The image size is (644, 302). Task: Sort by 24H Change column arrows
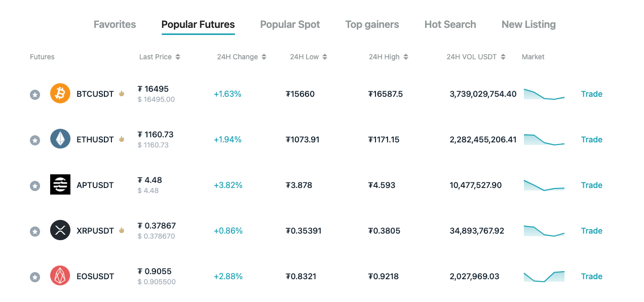[264, 57]
